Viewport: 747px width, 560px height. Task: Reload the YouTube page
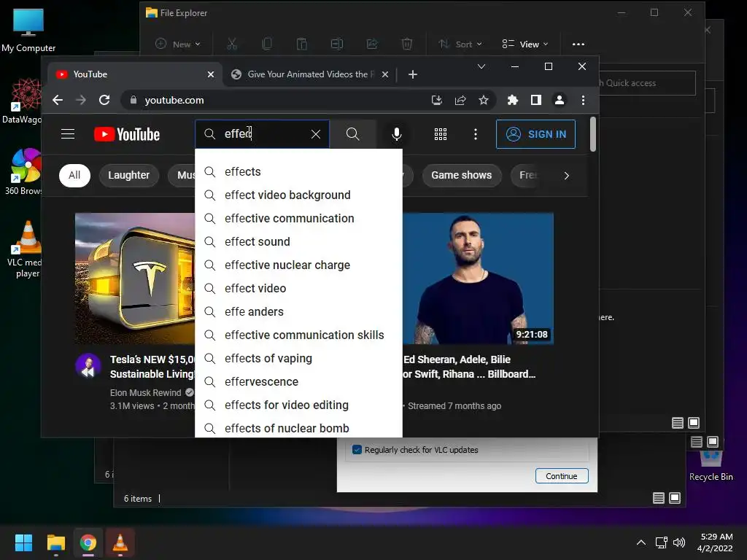(x=104, y=100)
